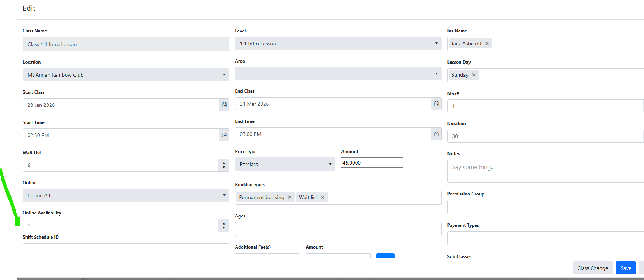
Task: Expand the empty Area dropdown
Action: point(338,74)
